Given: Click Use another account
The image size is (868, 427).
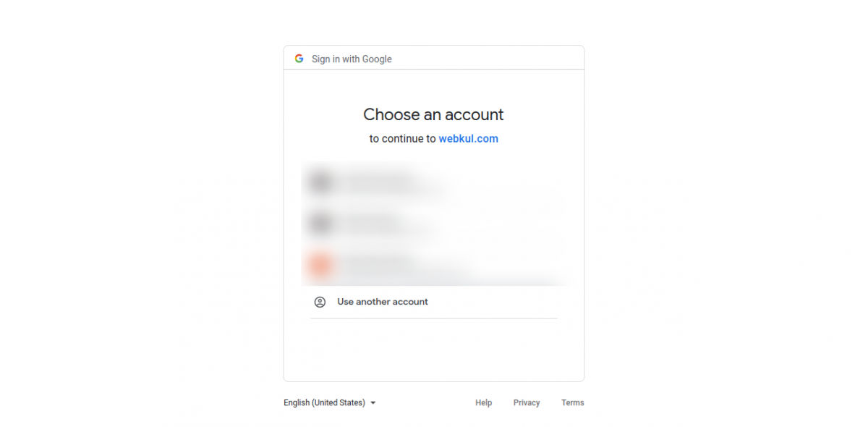Looking at the screenshot, I should coord(383,302).
